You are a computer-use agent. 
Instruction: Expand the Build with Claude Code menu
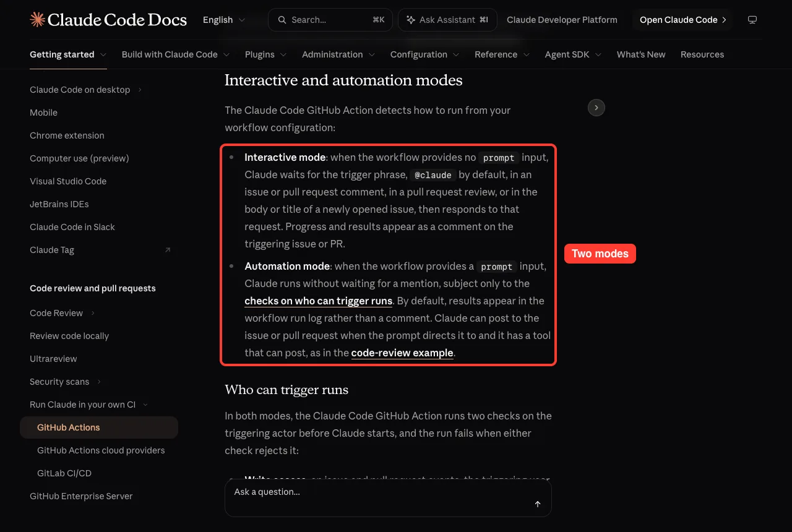tap(176, 54)
